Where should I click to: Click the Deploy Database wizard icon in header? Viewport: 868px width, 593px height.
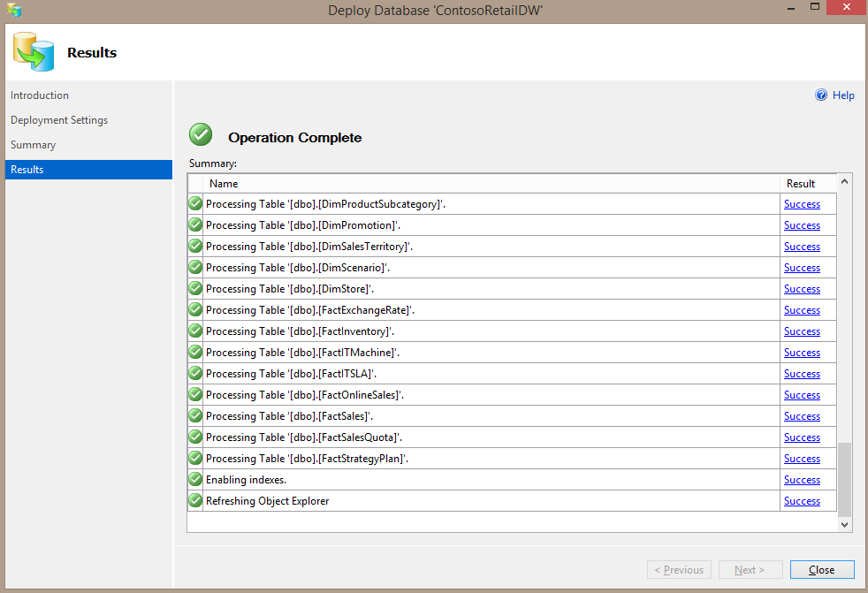(x=34, y=51)
